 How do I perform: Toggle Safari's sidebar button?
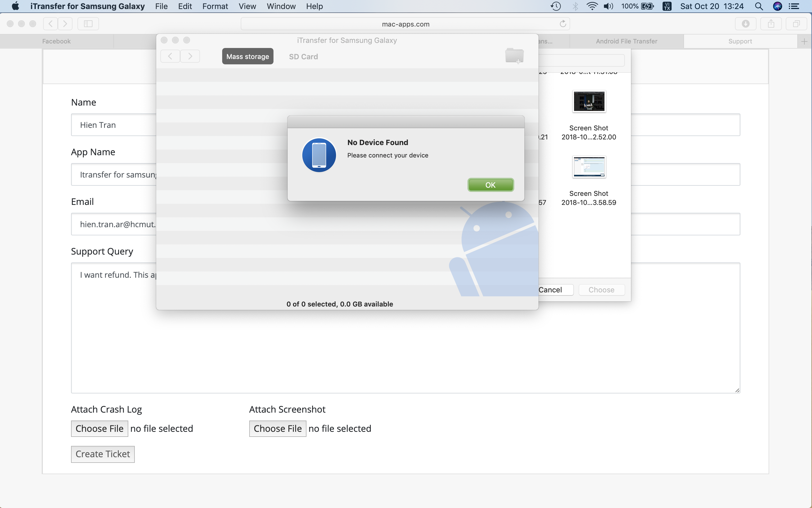coord(88,23)
